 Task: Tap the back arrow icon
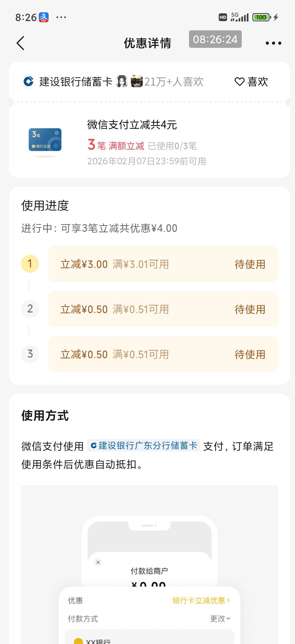pos(20,43)
